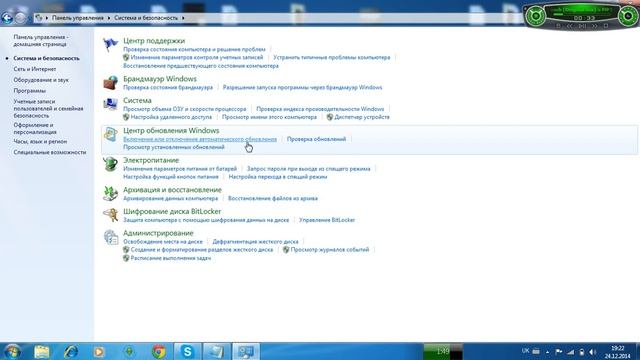Open the Центр поддержки heading
This screenshot has height=360, width=640.
coord(154,41)
